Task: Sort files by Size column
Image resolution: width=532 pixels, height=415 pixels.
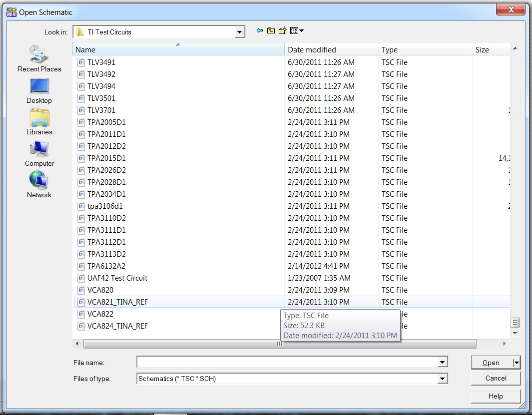Action: tap(491, 49)
